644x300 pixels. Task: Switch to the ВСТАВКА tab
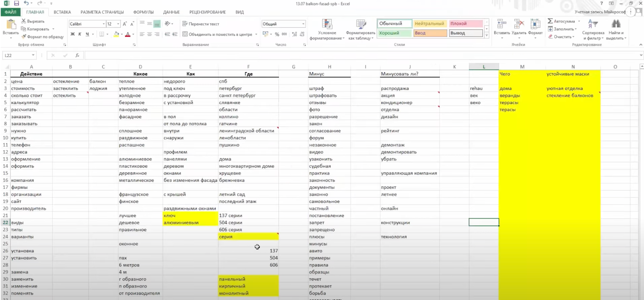click(x=62, y=12)
